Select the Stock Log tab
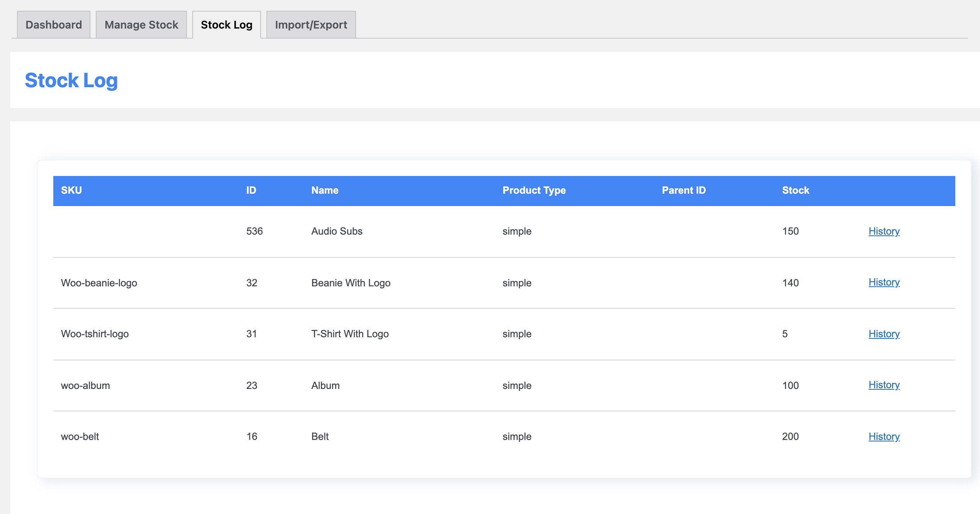 (226, 24)
